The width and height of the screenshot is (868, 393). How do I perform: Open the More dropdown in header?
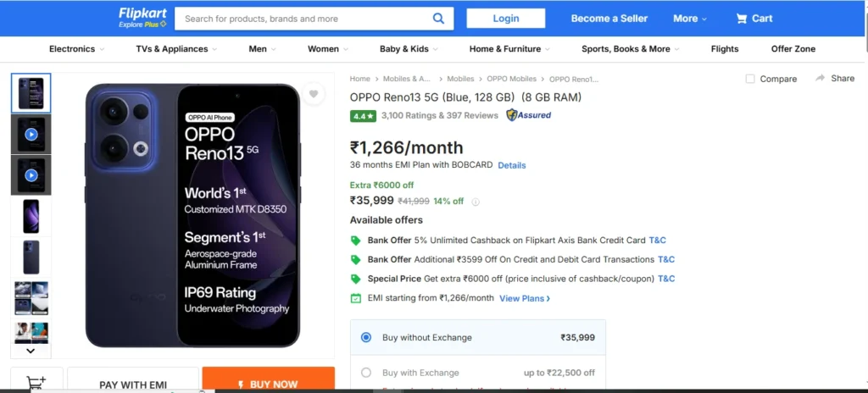tap(690, 19)
